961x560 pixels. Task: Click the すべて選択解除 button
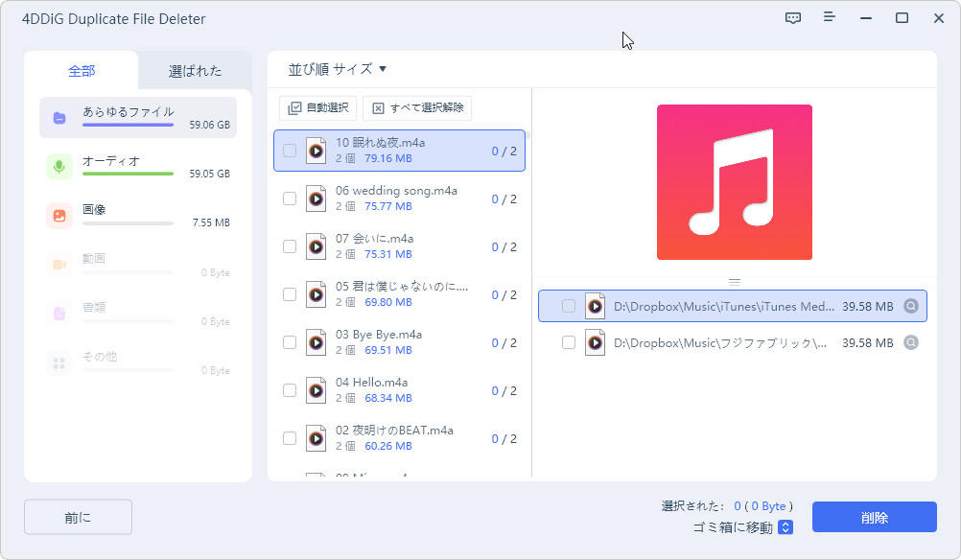[417, 107]
